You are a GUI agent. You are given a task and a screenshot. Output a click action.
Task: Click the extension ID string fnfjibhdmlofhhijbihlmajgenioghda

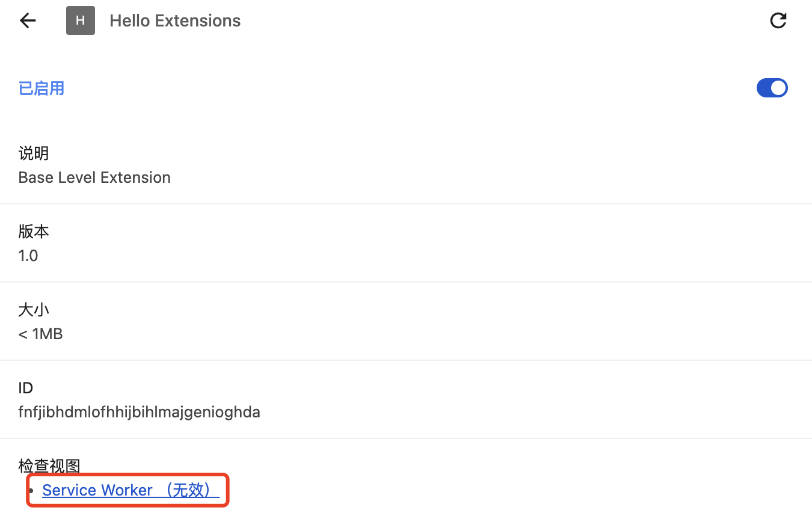(139, 412)
